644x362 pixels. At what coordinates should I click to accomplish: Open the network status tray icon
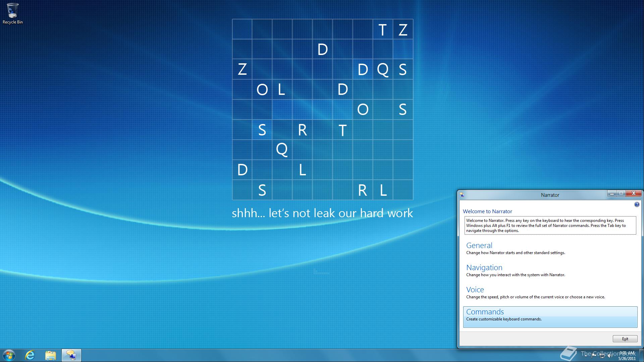pos(602,356)
